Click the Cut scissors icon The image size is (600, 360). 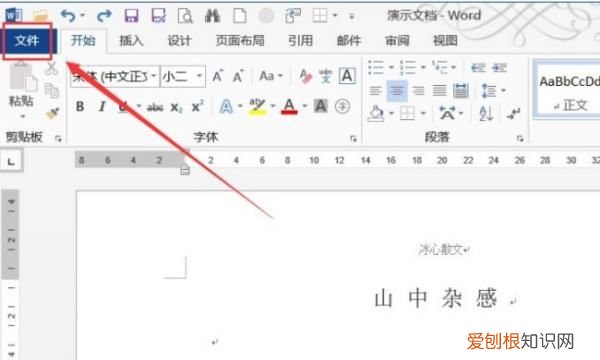51,68
